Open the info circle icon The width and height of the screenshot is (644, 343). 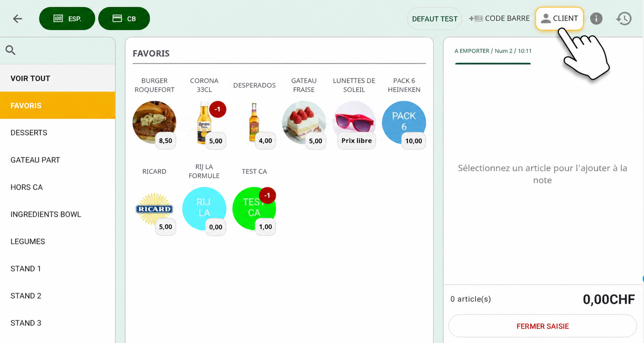click(x=596, y=18)
